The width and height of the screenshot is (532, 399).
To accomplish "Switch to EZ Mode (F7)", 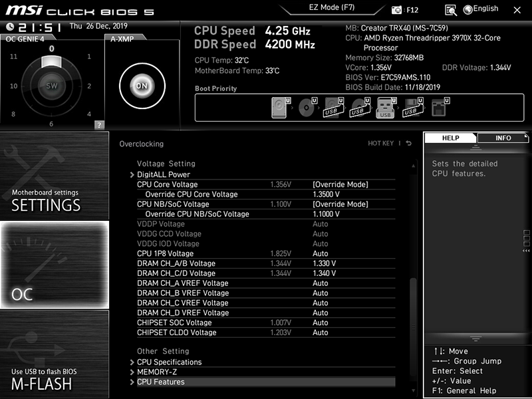I will pos(331,8).
